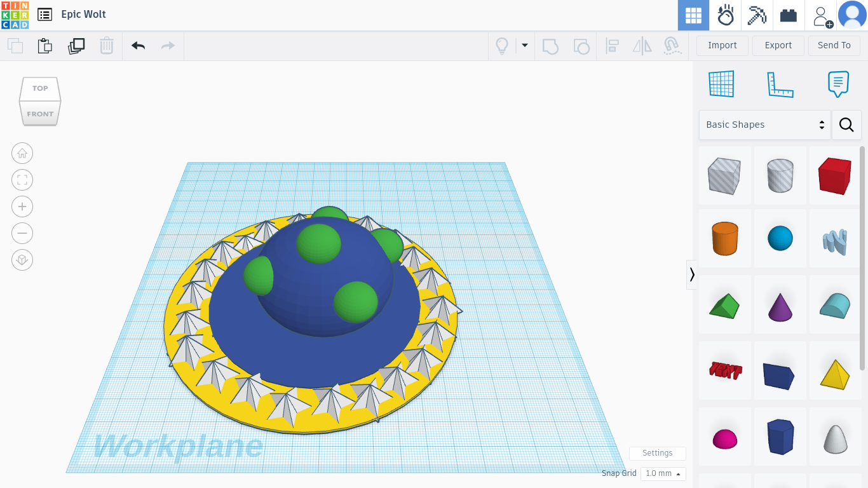Open the user profile avatar
The width and height of the screenshot is (868, 488).
tap(852, 15)
